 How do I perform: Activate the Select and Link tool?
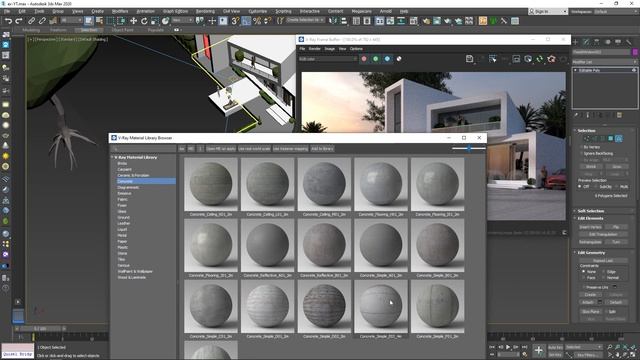pyautogui.click(x=31, y=20)
